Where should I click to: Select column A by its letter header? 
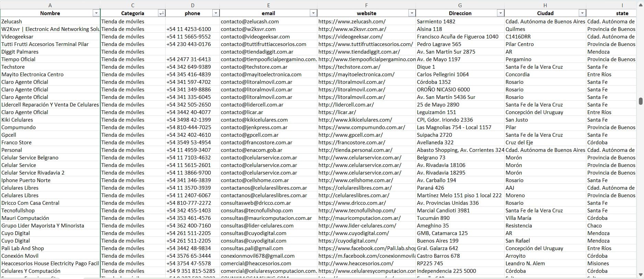pyautogui.click(x=50, y=5)
